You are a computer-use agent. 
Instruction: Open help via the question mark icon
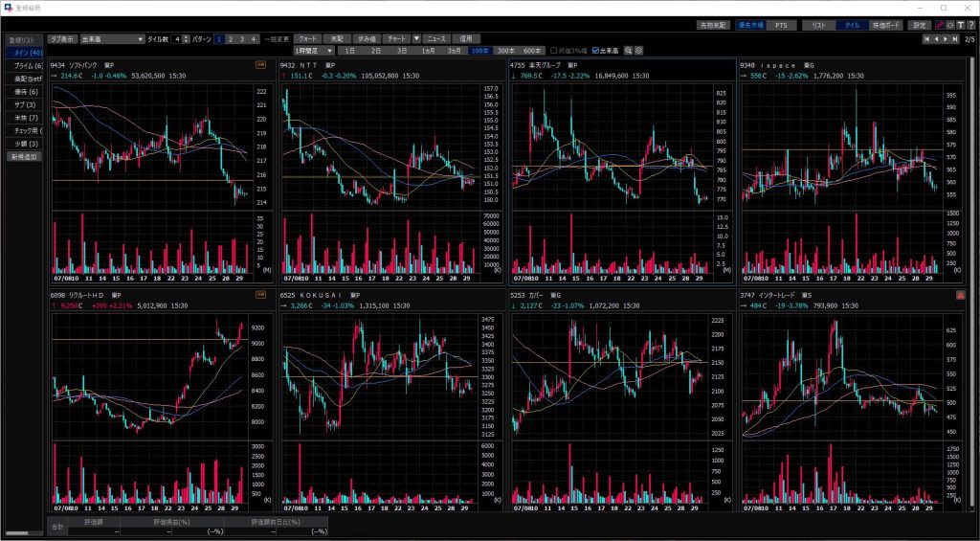click(970, 25)
